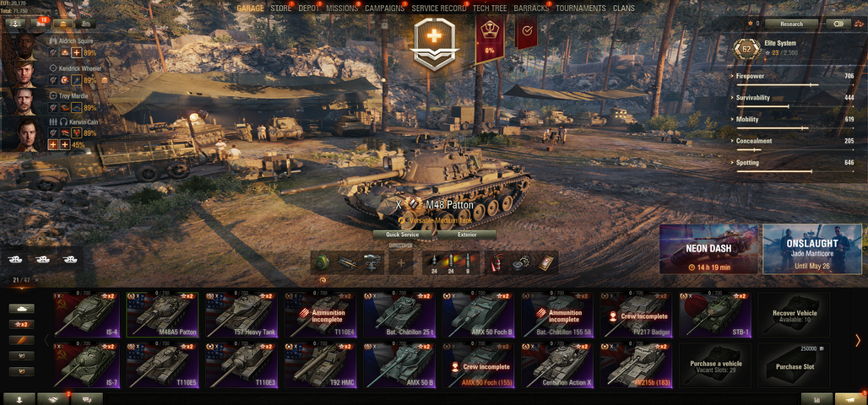Click the crew book icon beside Kendrick Wheeler
Screen dimensions: 868x405
point(104,80)
